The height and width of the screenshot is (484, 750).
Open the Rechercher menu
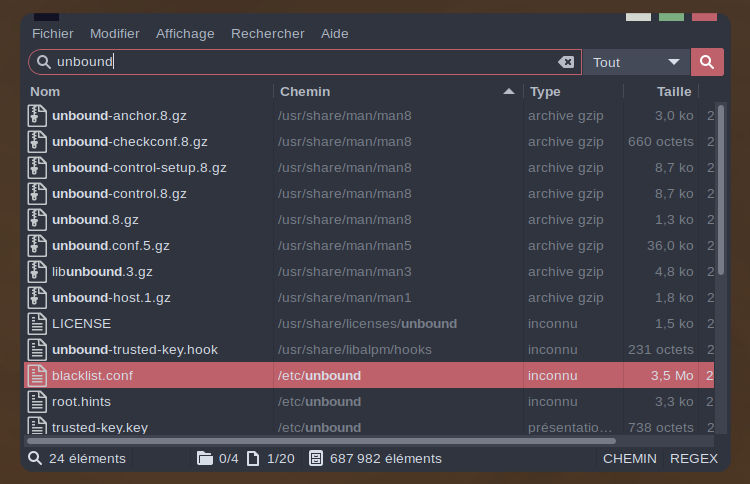click(x=267, y=33)
